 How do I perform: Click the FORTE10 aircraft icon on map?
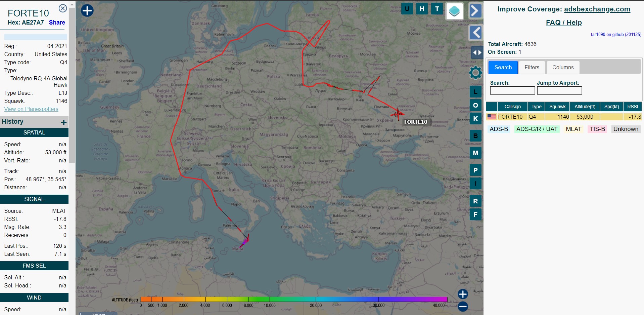pyautogui.click(x=398, y=114)
